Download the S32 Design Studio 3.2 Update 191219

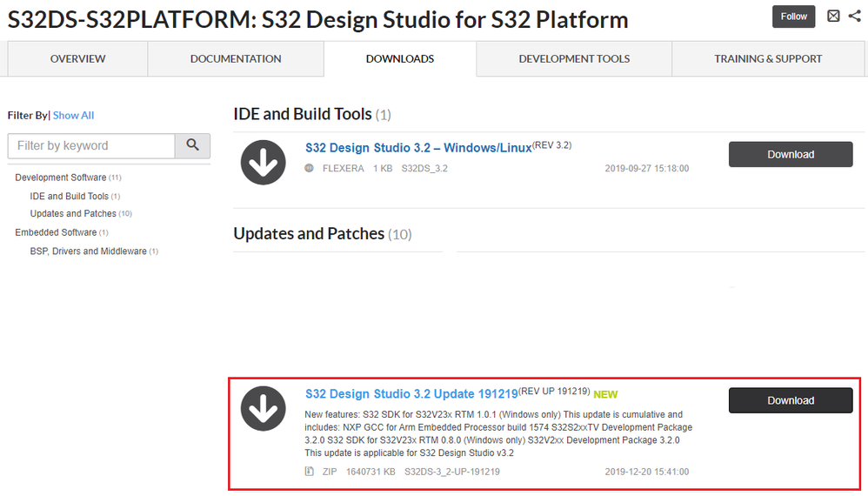(791, 400)
